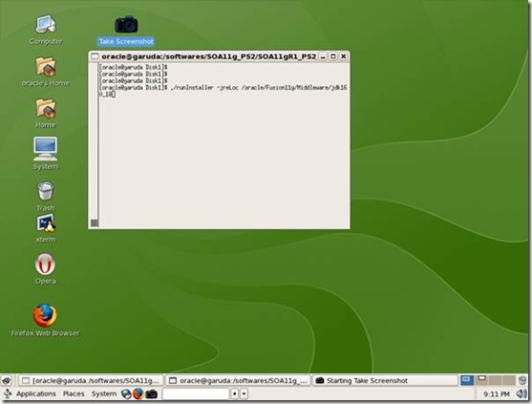Select the Starting Take Screenshot taskbar entry
The height and width of the screenshot is (404, 532).
tap(385, 380)
